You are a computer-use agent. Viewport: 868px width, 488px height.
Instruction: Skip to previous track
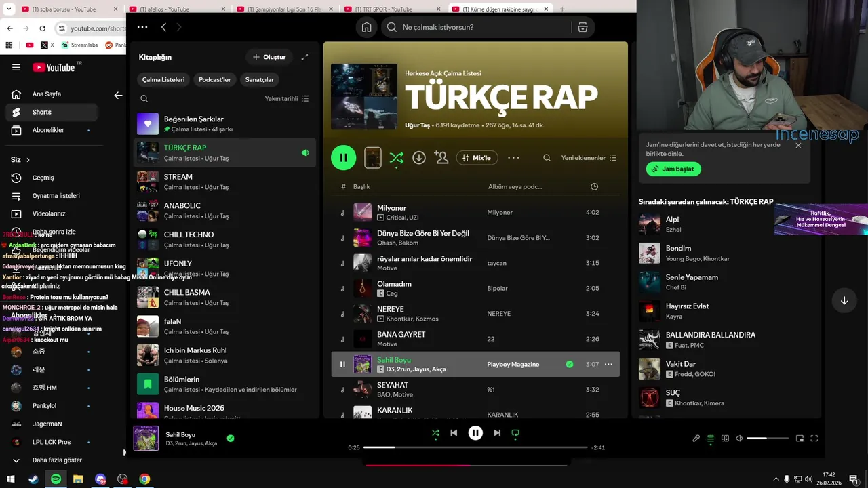point(454,433)
